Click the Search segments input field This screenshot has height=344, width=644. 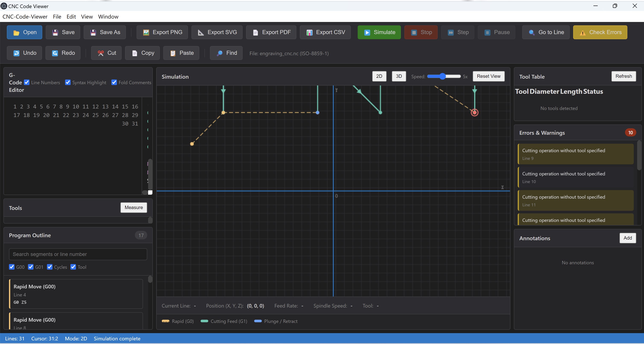point(78,254)
